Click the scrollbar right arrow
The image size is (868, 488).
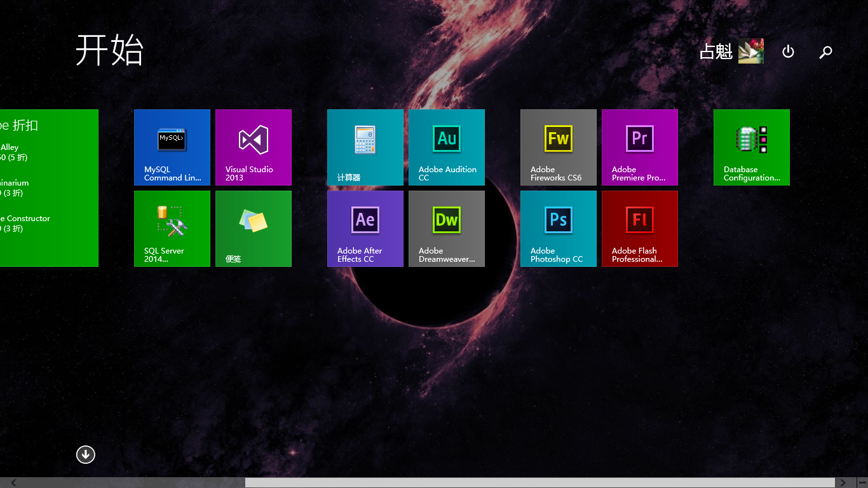pos(844,483)
